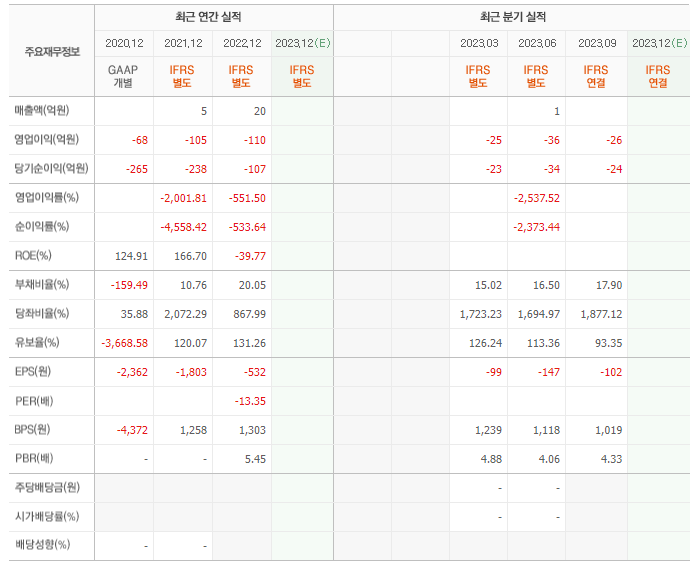Viewport: 700px width, 566px height.
Task: Click the -4,372 BPS value
Action: point(132,430)
